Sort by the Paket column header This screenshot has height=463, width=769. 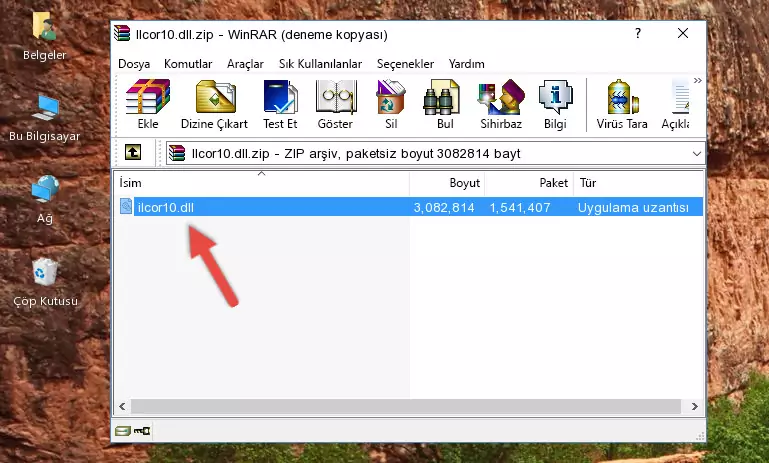529,183
